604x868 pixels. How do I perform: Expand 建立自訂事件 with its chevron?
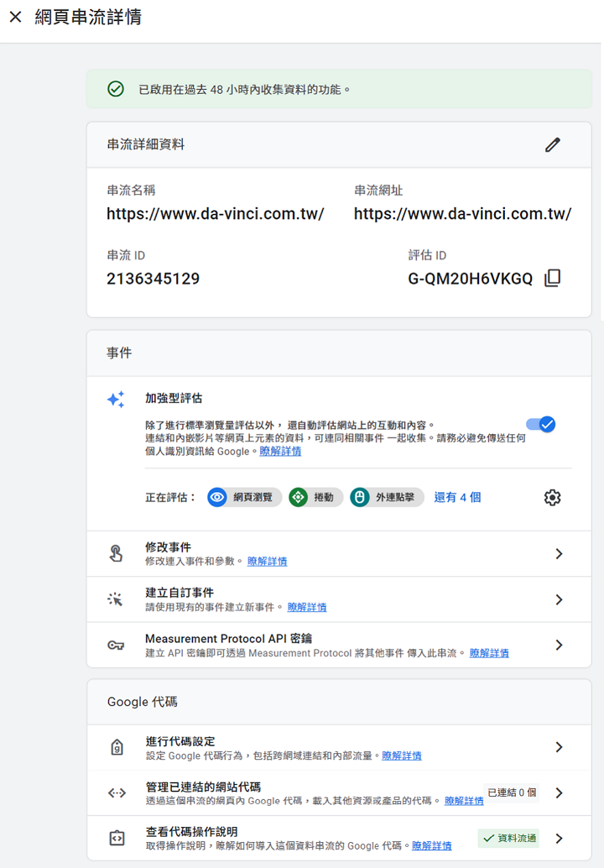559,599
